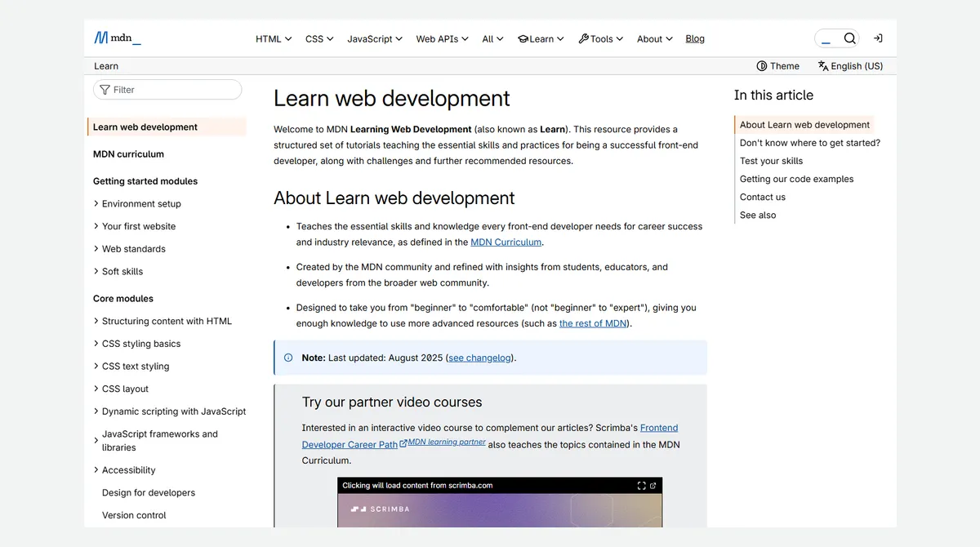The height and width of the screenshot is (547, 980).
Task: Click the external link icon after Career Path
Action: click(x=403, y=445)
